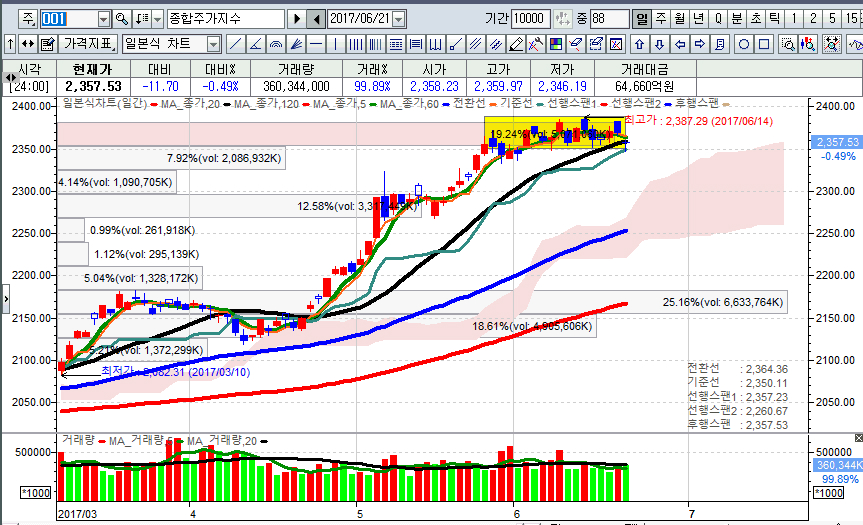Screen dimensions: 863x525
Task: Click the magnifier search icon beside code
Action: (x=122, y=19)
